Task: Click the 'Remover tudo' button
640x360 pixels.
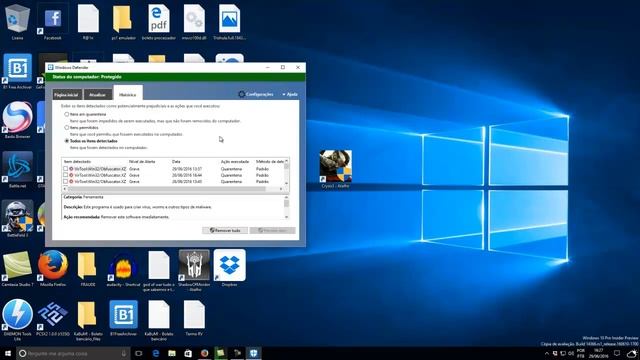Action: 225,231
